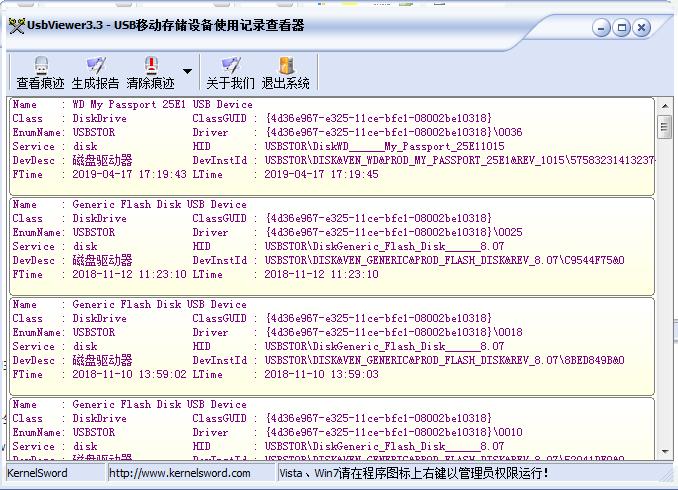
Task: Maximize the UsbViewer window
Action: coord(621,28)
